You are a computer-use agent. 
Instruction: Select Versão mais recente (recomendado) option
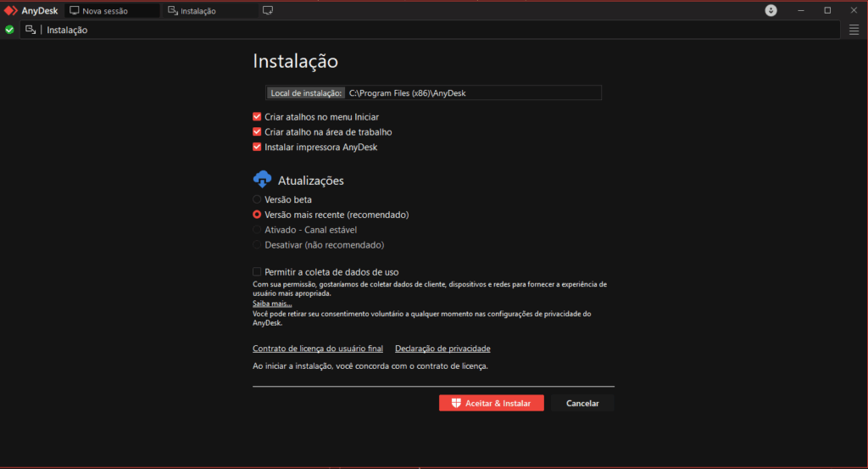click(x=257, y=215)
